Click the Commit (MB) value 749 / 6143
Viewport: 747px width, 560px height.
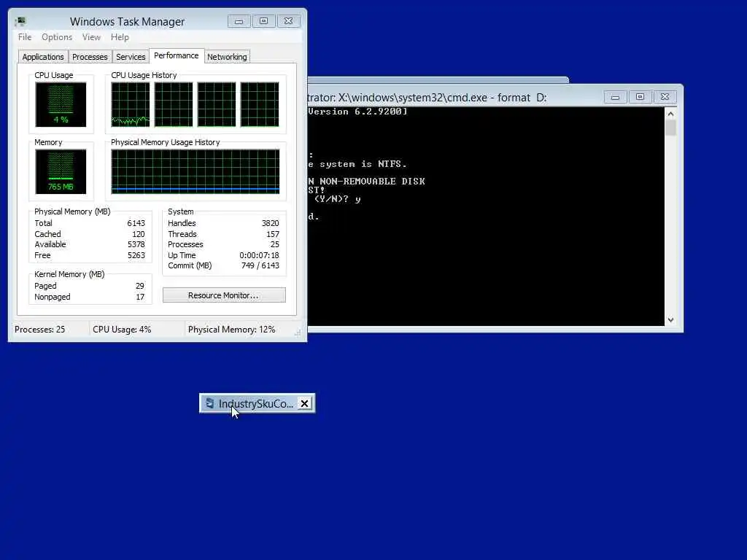[x=260, y=265]
